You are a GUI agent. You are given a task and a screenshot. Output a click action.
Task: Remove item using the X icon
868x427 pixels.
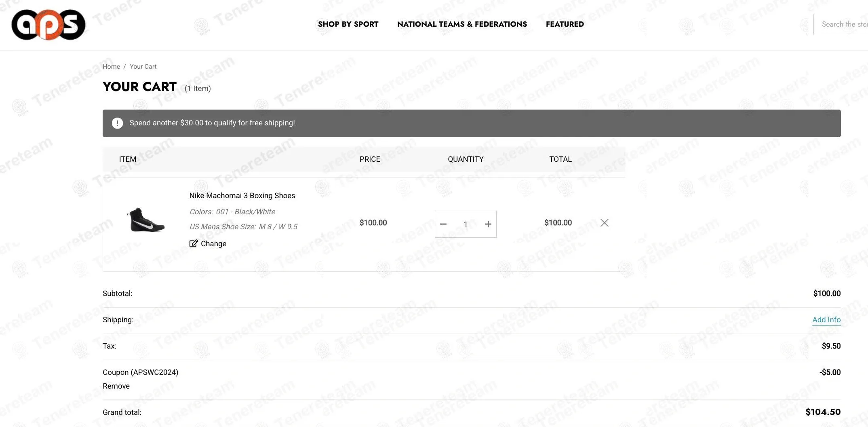click(x=605, y=223)
